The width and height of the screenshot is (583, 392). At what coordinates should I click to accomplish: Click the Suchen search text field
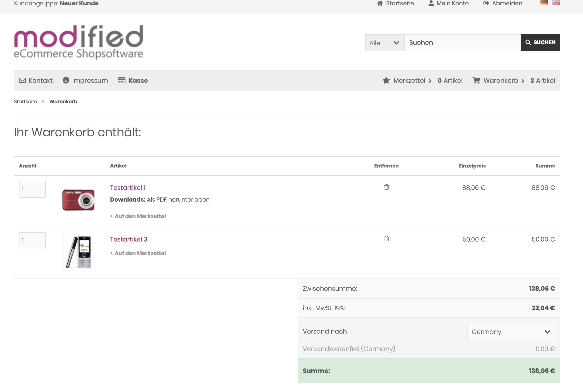point(462,43)
